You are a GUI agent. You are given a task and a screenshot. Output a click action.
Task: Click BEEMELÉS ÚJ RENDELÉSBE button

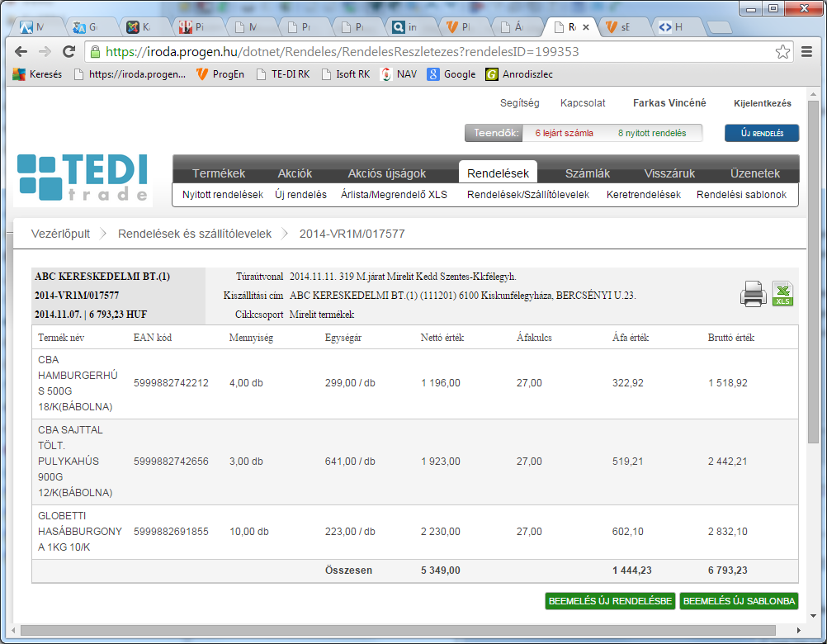tap(610, 601)
